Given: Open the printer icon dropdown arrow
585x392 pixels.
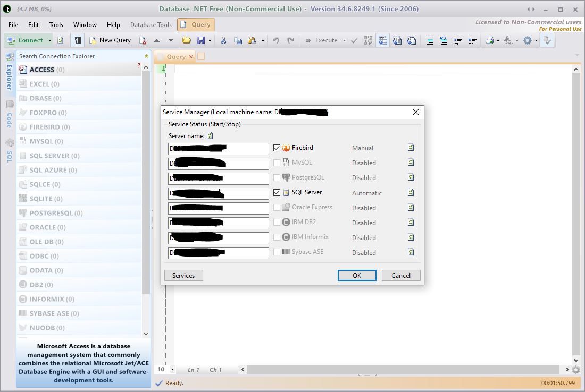Looking at the screenshot, I should pos(498,40).
